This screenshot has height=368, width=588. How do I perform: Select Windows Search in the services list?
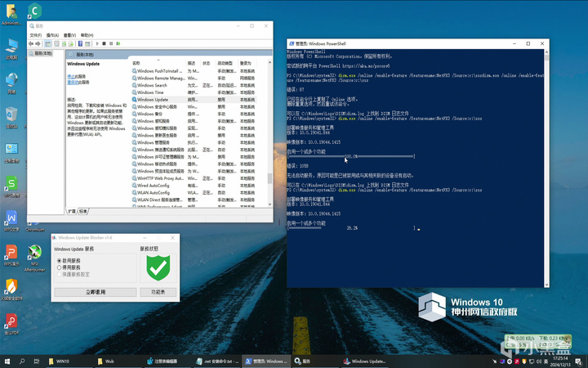(x=152, y=85)
